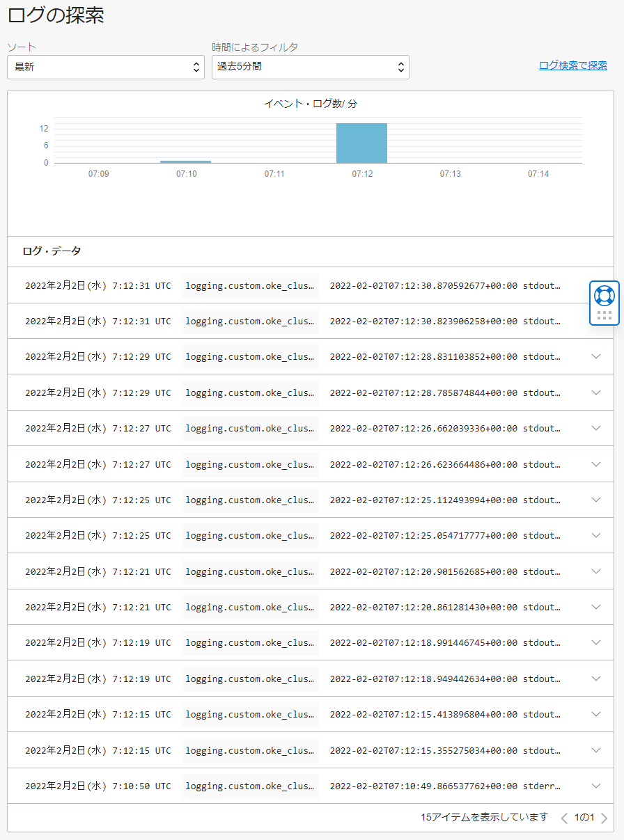Screen dimensions: 624x840
Task: Expand the log row with timestamp 07:12:25.112493994
Action: tap(595, 500)
